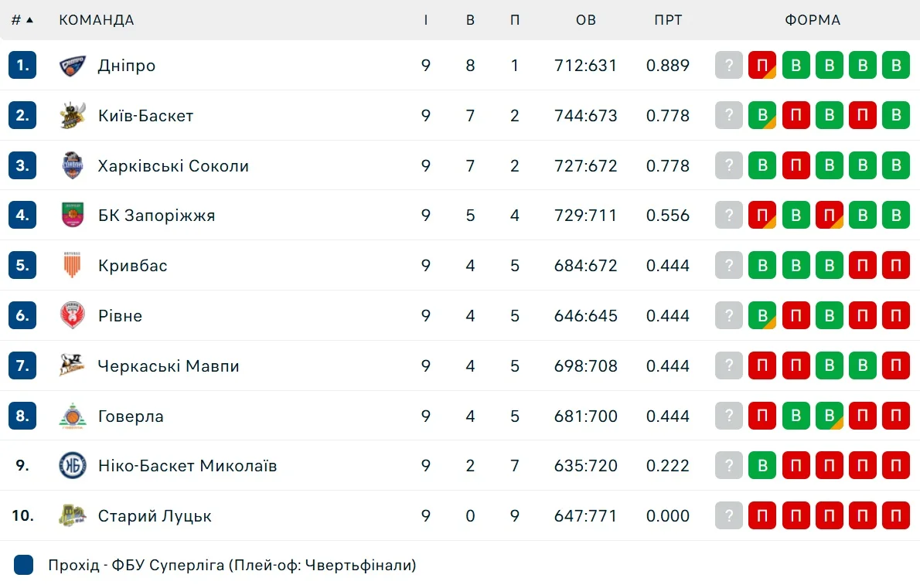Open the Київ-Баскет team logo
The width and height of the screenshot is (920, 588).
(x=73, y=116)
